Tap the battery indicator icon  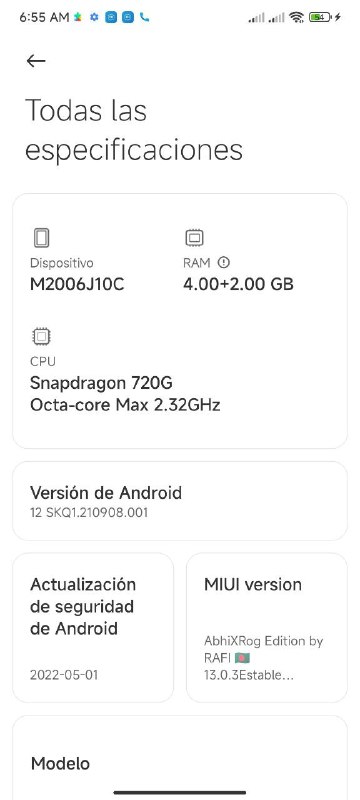(320, 17)
